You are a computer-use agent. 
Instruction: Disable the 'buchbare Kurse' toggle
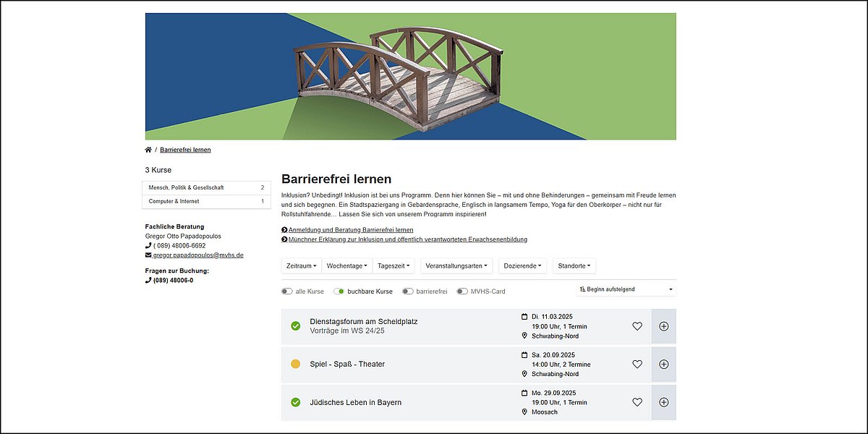pyautogui.click(x=339, y=291)
